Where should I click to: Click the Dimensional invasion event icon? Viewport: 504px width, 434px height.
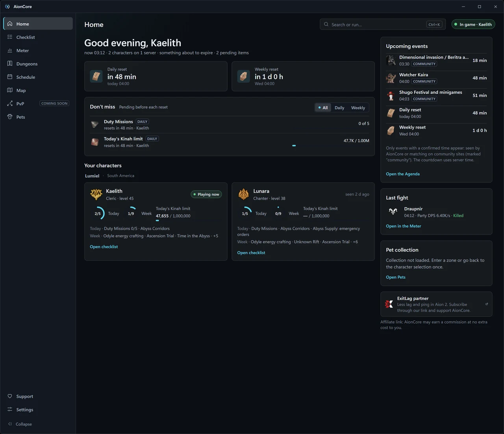[x=391, y=60]
